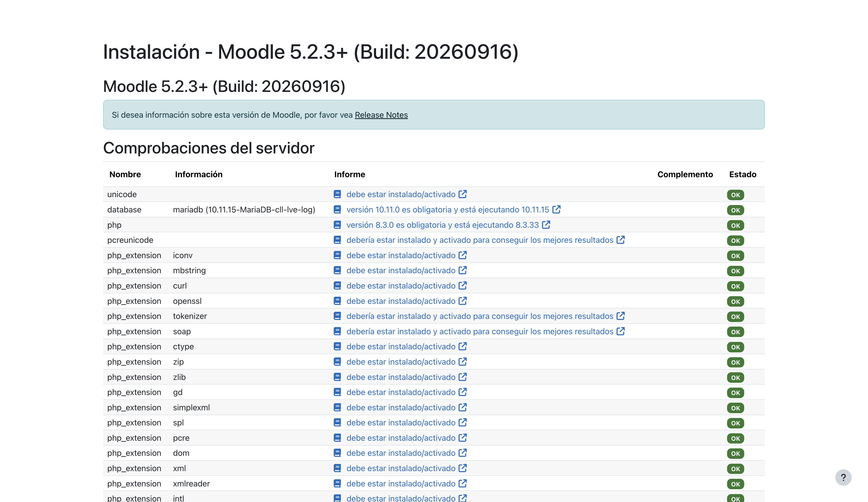
Task: Click the book icon in soap row
Action: [337, 331]
